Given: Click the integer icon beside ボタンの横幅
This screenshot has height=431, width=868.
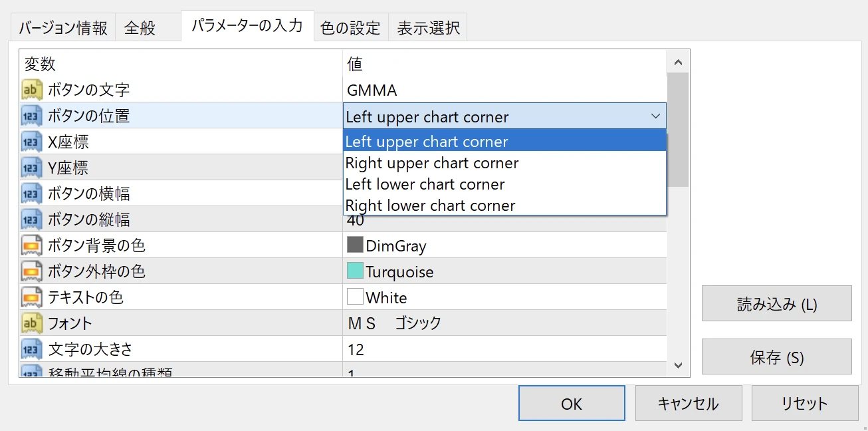Looking at the screenshot, I should click(x=31, y=194).
